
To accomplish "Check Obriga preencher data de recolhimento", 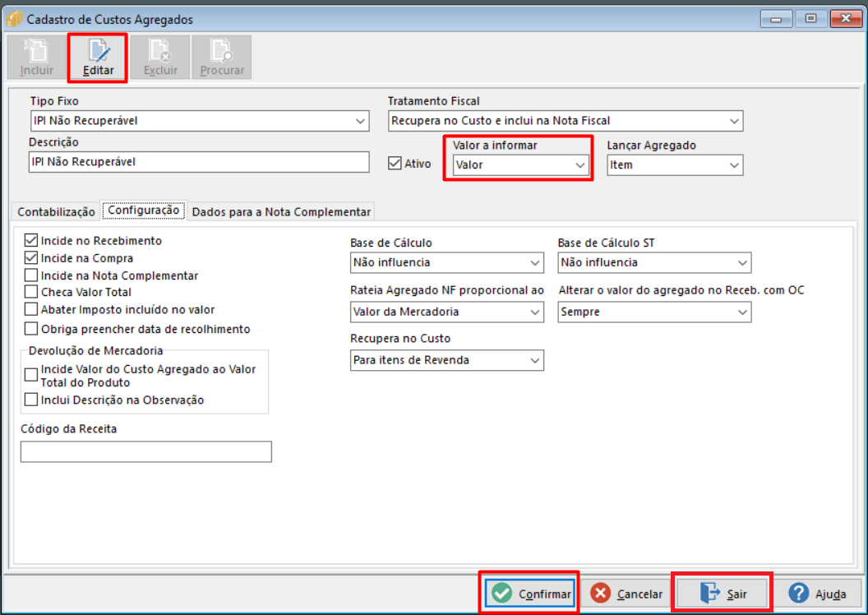I will click(31, 329).
